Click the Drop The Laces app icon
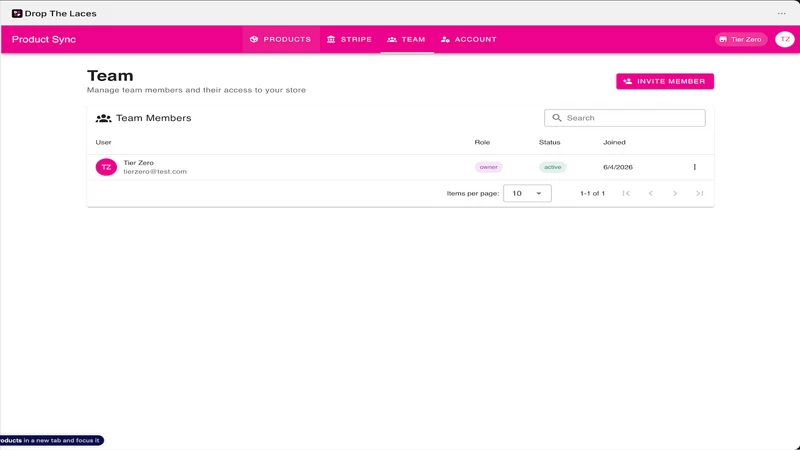This screenshot has height=450, width=800. 17,13
